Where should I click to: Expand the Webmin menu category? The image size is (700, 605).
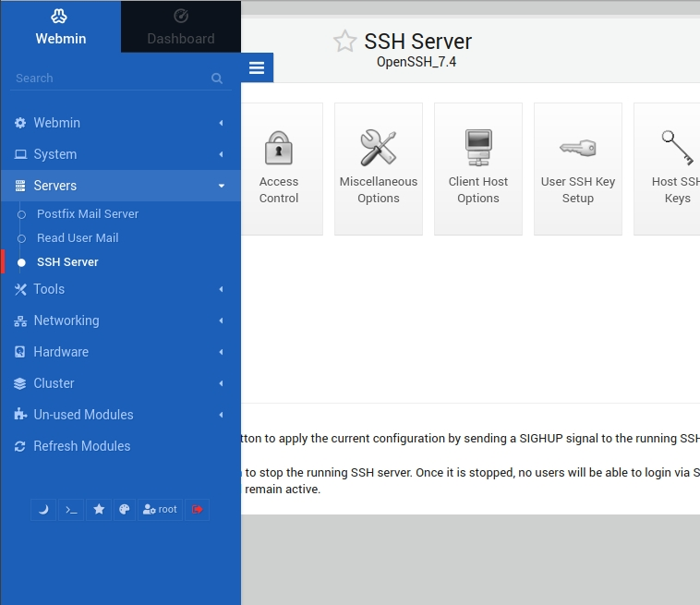tap(121, 123)
